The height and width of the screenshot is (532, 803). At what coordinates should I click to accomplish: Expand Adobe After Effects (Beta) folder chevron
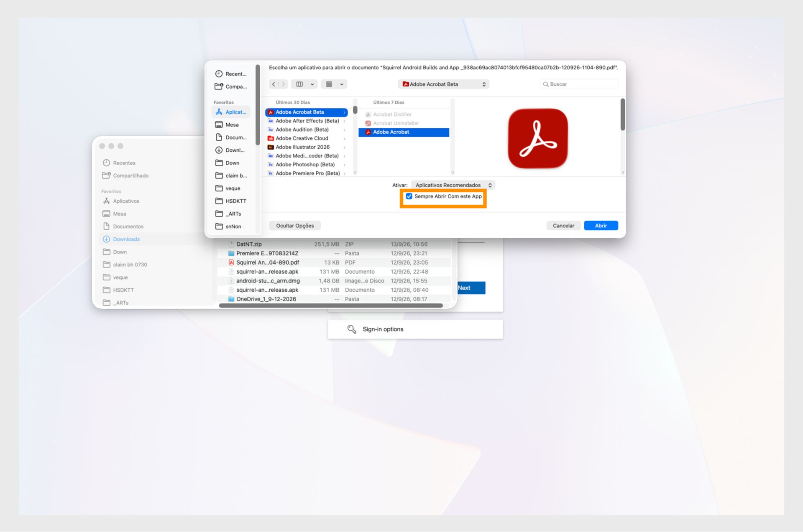[x=344, y=121]
